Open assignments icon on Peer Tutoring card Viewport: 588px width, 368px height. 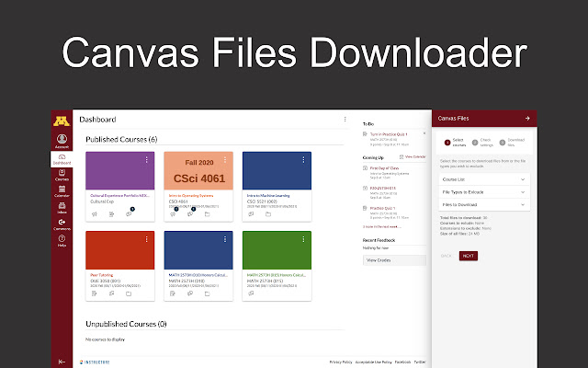[x=94, y=293]
